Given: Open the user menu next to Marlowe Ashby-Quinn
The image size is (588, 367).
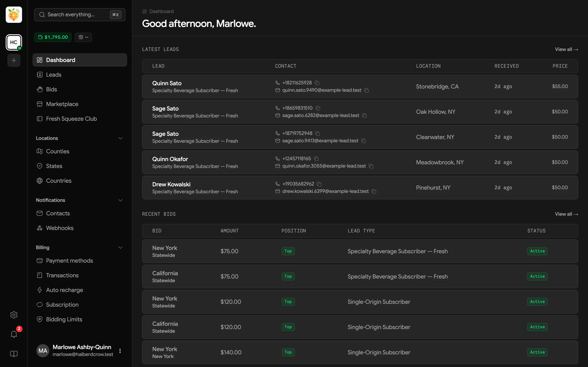Looking at the screenshot, I should (120, 351).
